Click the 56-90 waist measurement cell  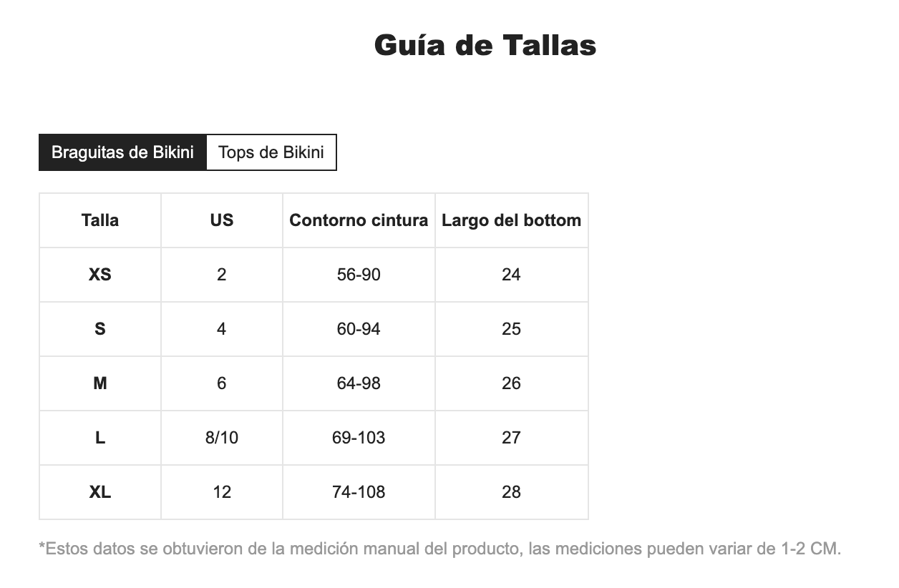click(x=359, y=275)
